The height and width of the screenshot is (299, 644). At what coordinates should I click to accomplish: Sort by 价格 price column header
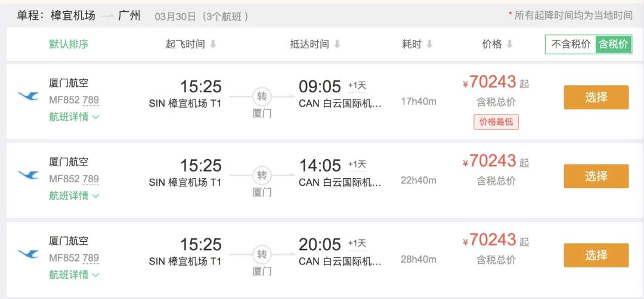[x=497, y=44]
